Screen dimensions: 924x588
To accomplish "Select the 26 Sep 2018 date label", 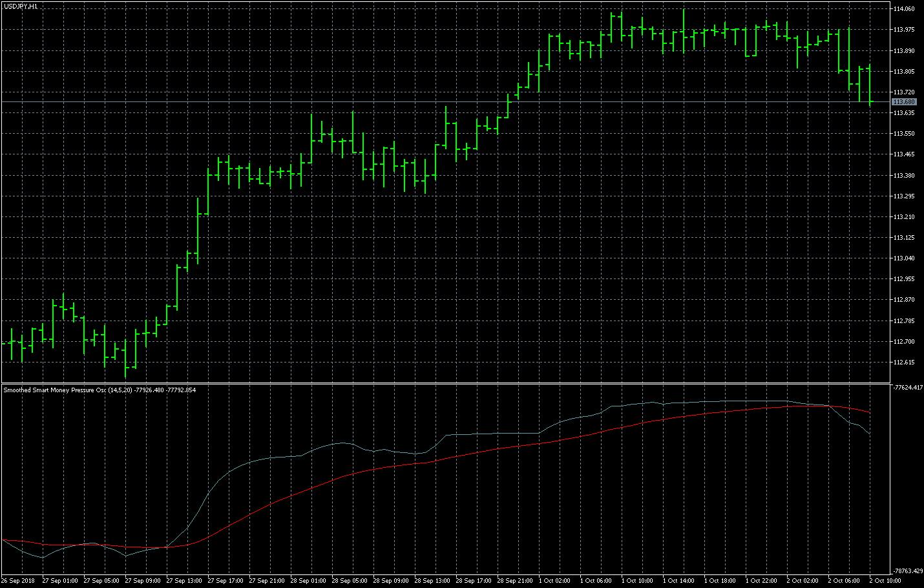I will pos(18,581).
